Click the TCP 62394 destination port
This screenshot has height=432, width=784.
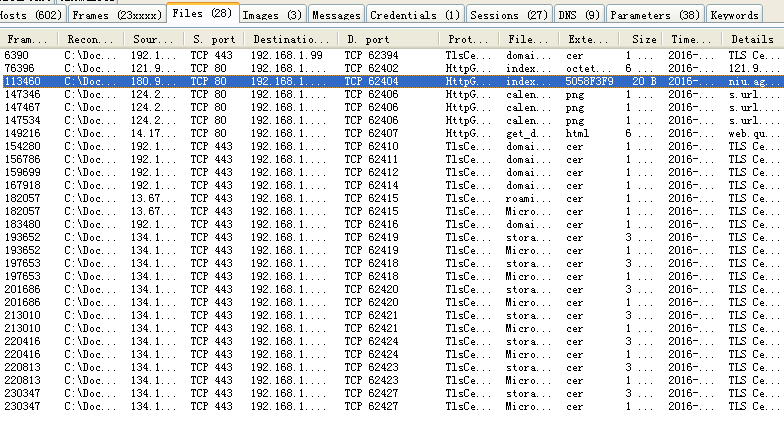coord(372,56)
